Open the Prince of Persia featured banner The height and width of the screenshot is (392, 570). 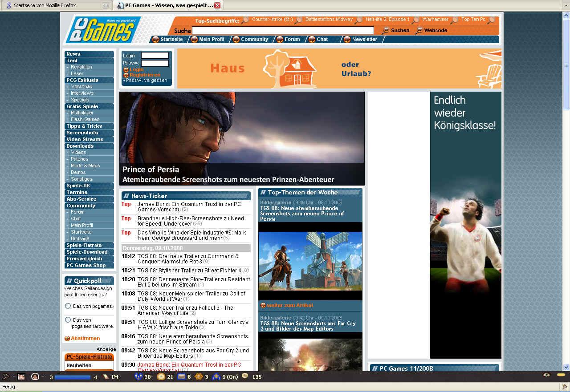242,138
